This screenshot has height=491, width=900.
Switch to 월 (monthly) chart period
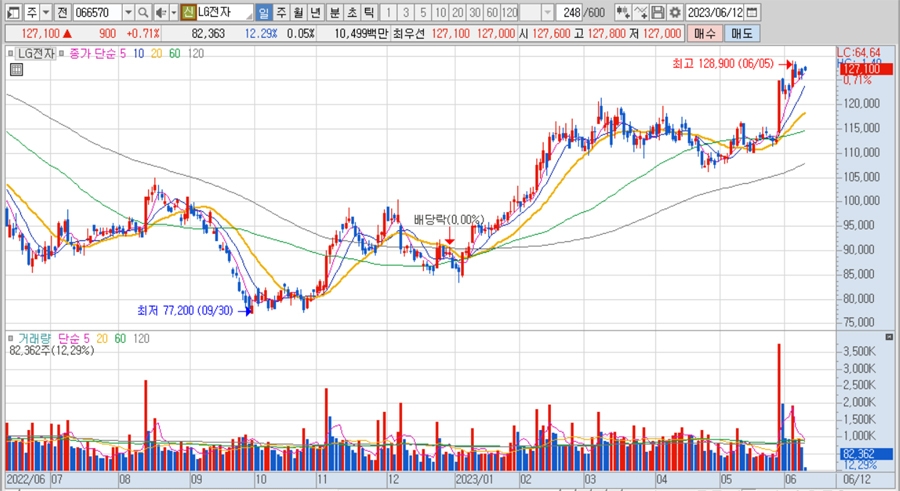(299, 13)
